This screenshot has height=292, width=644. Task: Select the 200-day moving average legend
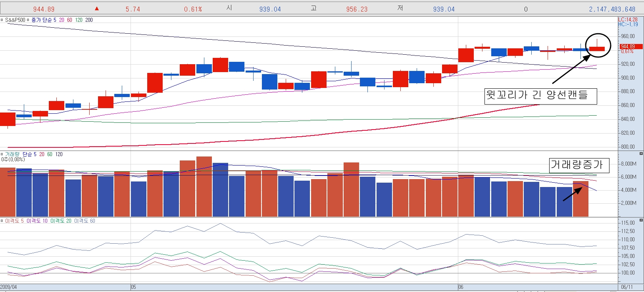point(89,20)
